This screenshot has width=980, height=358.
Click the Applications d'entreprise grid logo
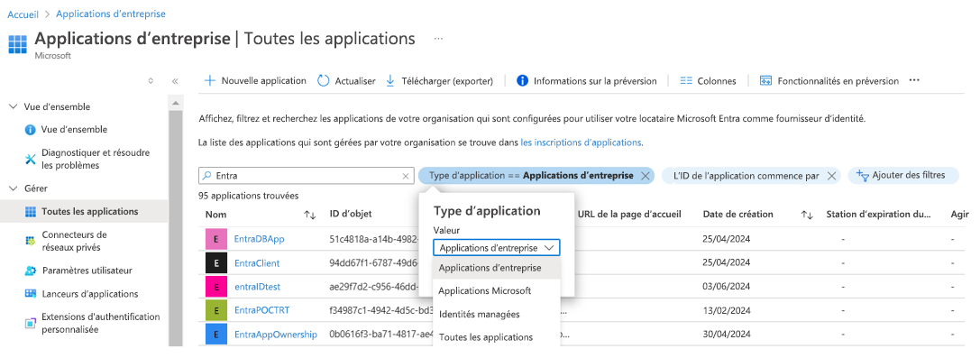[x=17, y=44]
